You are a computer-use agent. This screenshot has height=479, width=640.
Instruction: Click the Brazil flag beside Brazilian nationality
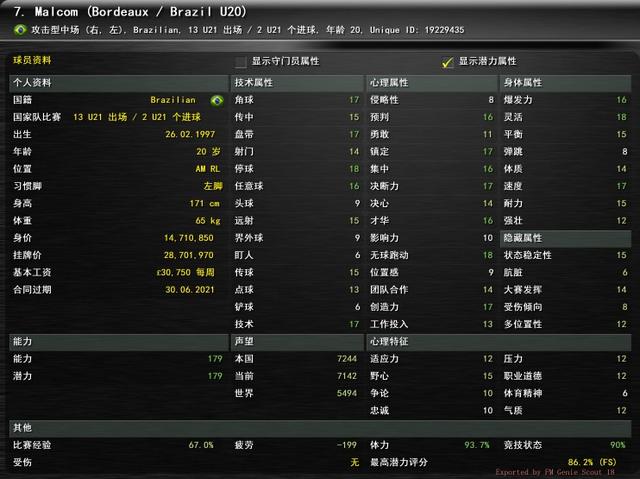tap(217, 100)
